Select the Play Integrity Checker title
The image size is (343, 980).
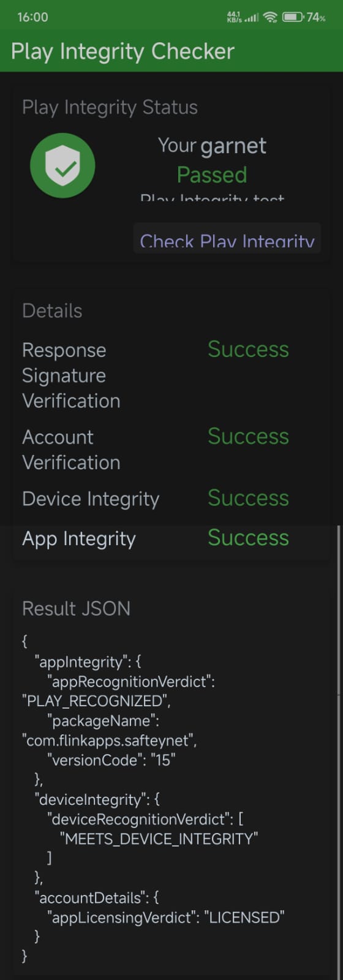123,51
